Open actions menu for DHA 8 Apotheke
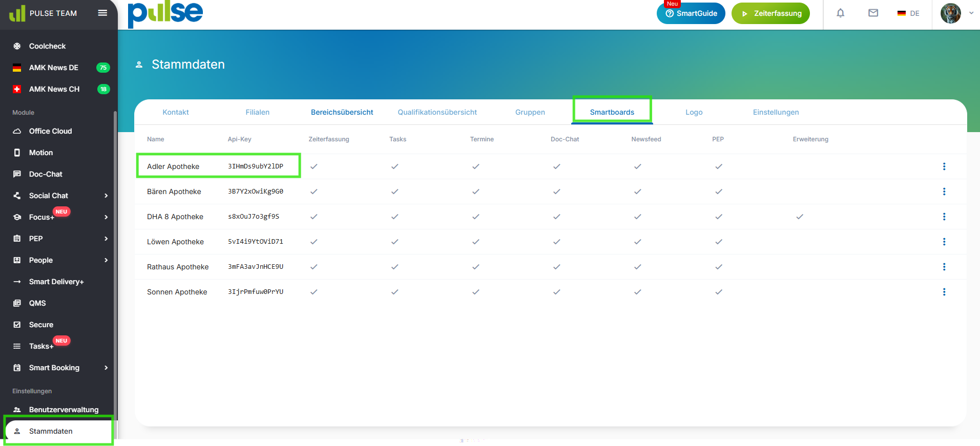This screenshot has width=980, height=446. pos(944,217)
